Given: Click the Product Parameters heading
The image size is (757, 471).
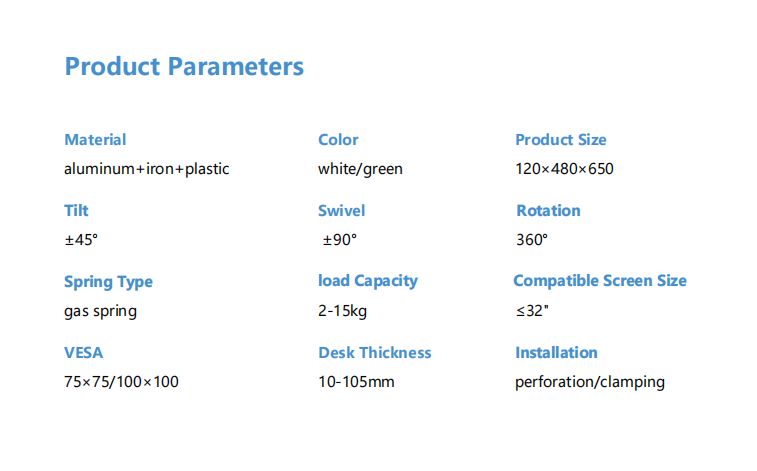Looking at the screenshot, I should coord(184,66).
